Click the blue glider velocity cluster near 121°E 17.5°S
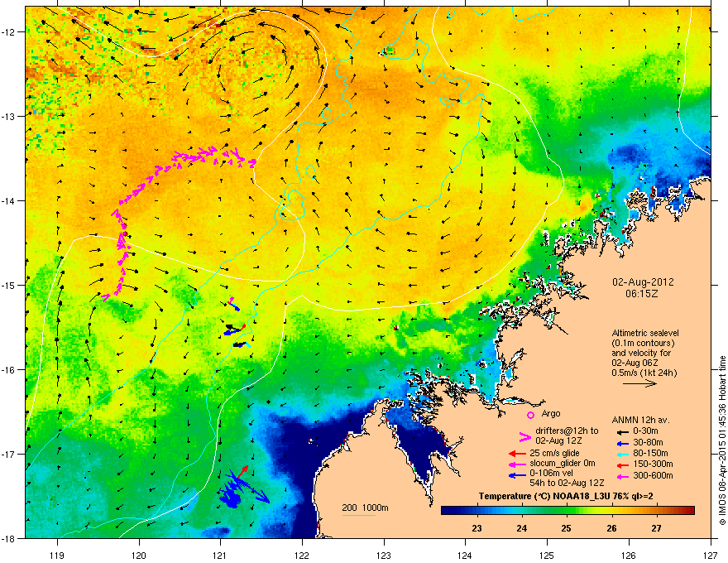The width and height of the screenshot is (728, 563). pyautogui.click(x=231, y=496)
